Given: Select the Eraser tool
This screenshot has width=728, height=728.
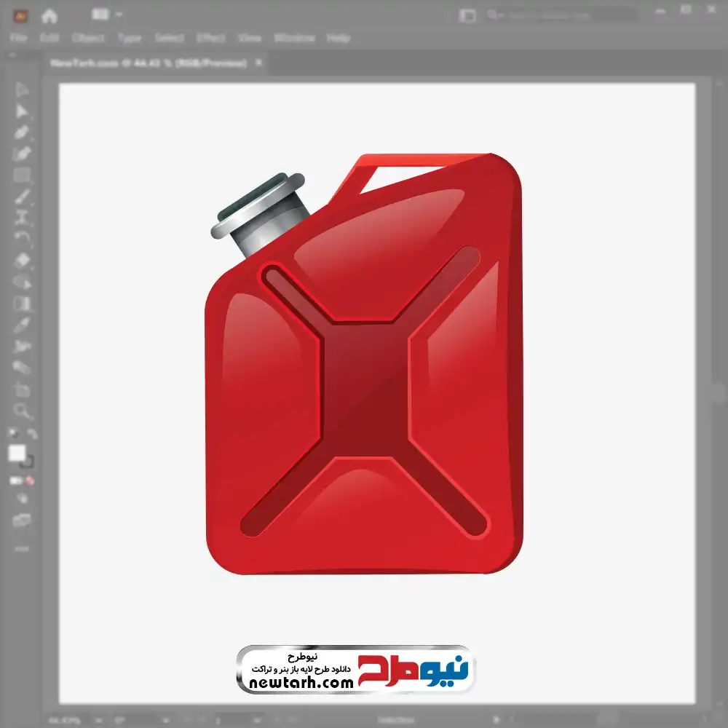Looking at the screenshot, I should click(x=22, y=260).
